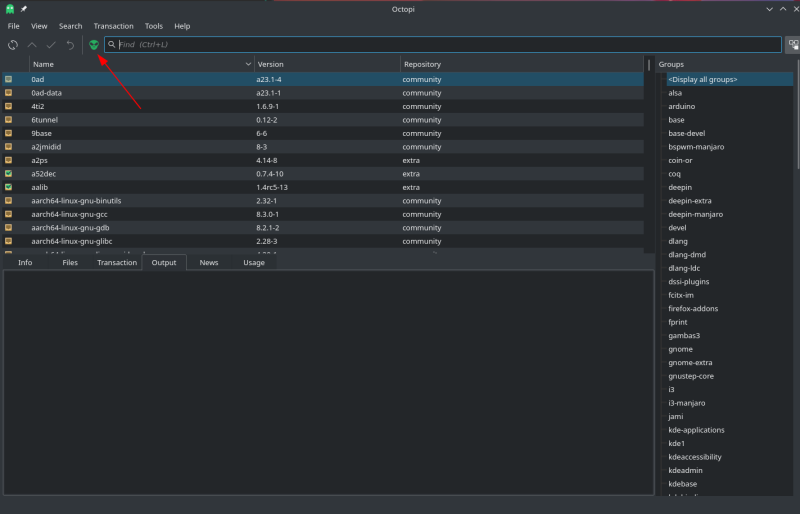800x514 pixels.
Task: Click the green alien AUR tool icon
Action: click(x=93, y=45)
